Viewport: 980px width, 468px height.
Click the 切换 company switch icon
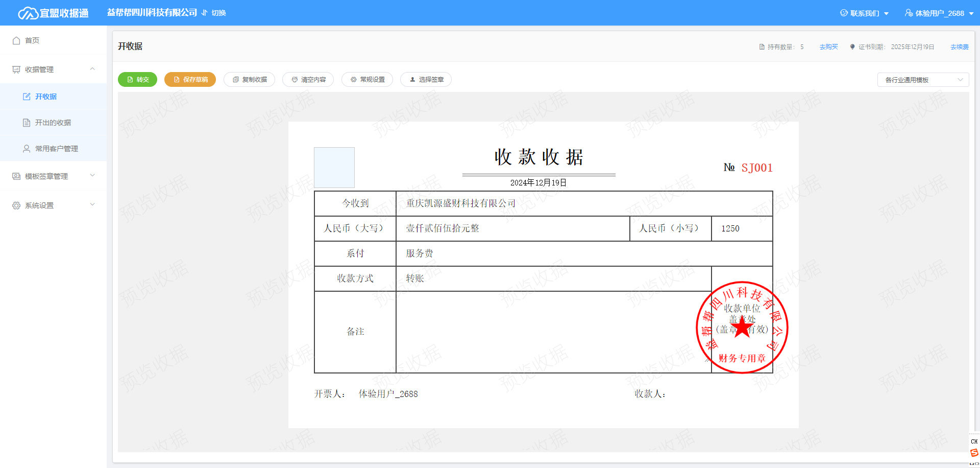point(205,13)
